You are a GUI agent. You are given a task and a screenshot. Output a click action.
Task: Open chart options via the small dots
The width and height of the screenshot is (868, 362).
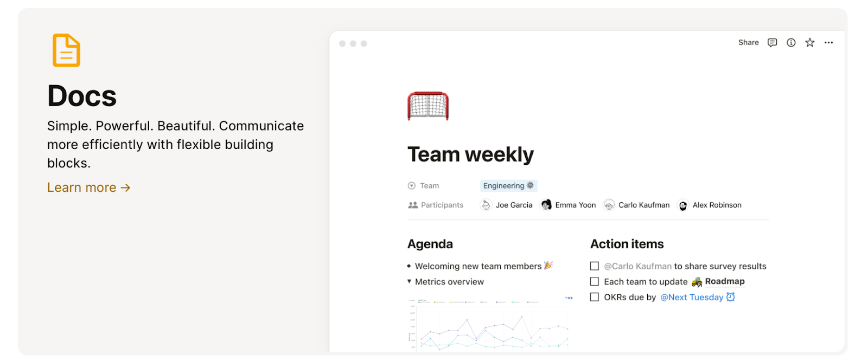point(569,298)
